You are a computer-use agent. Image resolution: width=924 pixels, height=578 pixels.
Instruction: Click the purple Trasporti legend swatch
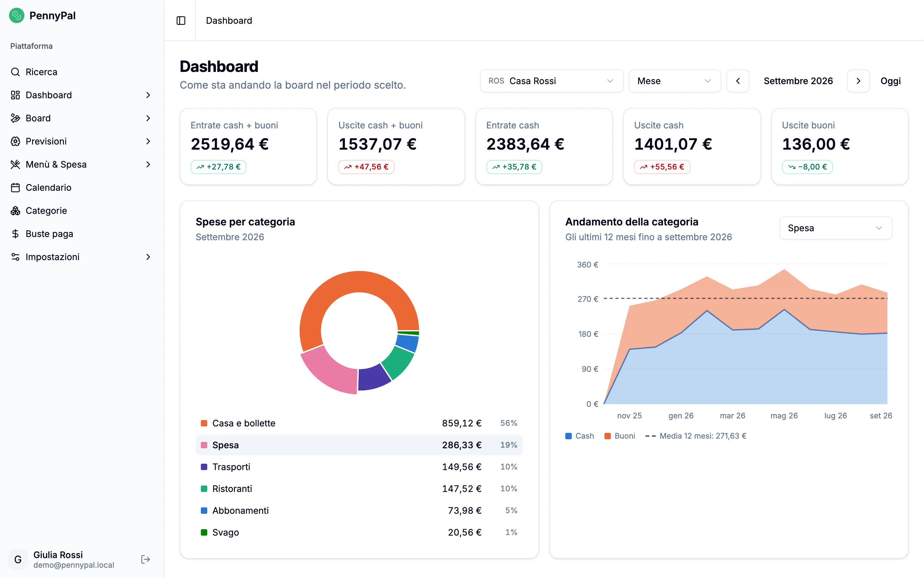204,467
